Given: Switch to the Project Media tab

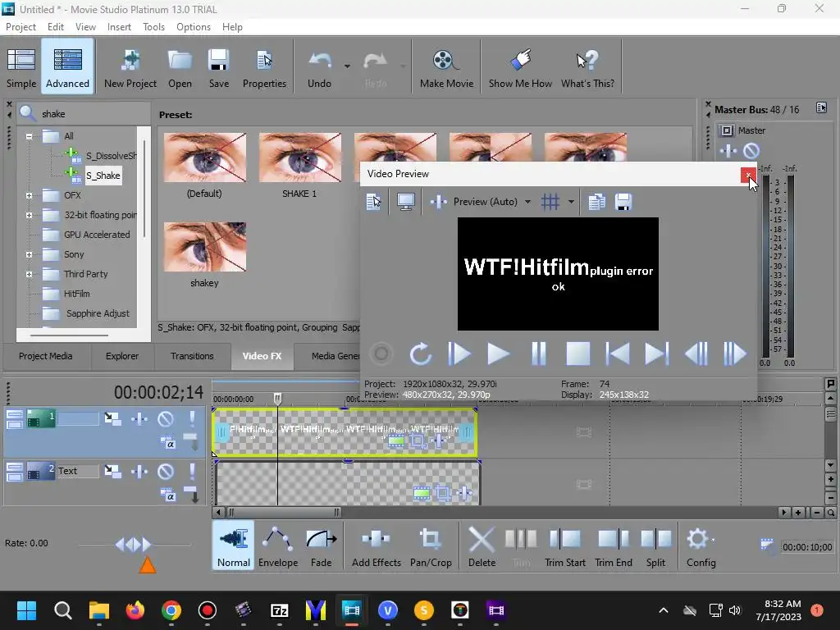Looking at the screenshot, I should [46, 356].
